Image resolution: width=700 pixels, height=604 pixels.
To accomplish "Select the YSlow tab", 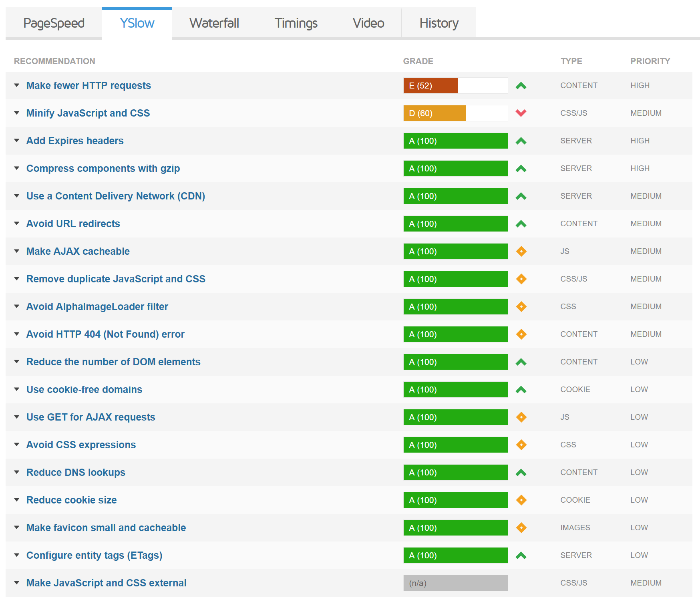I will coord(137,23).
